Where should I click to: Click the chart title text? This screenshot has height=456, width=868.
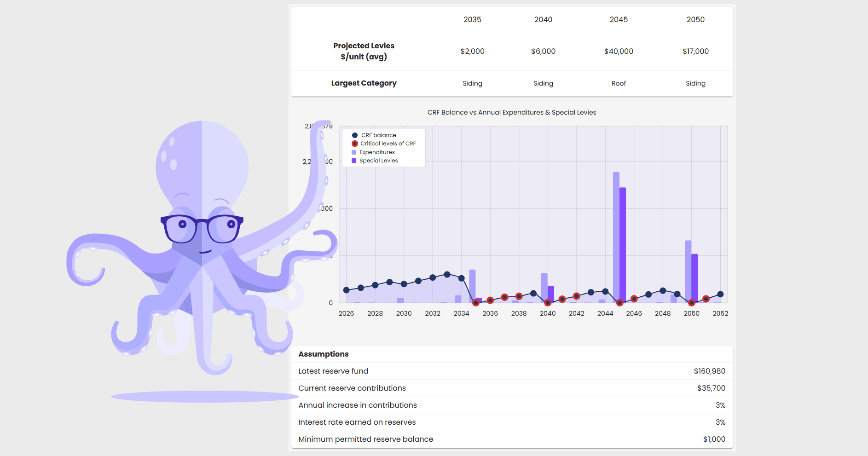click(x=512, y=112)
